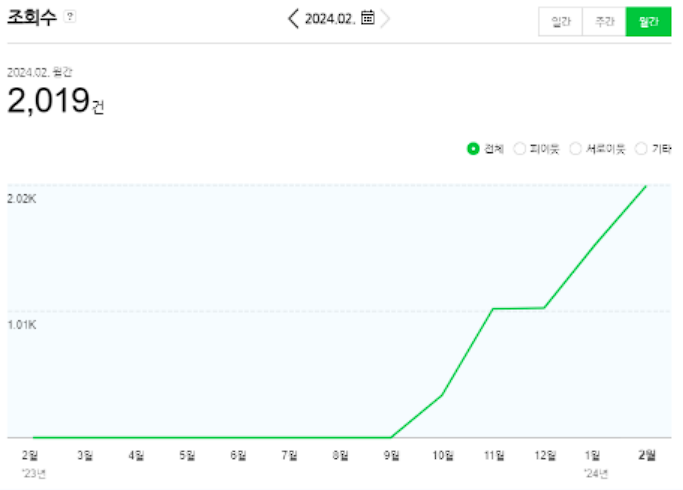
Task: Switch to the 주간 weekly tab
Action: tap(604, 22)
